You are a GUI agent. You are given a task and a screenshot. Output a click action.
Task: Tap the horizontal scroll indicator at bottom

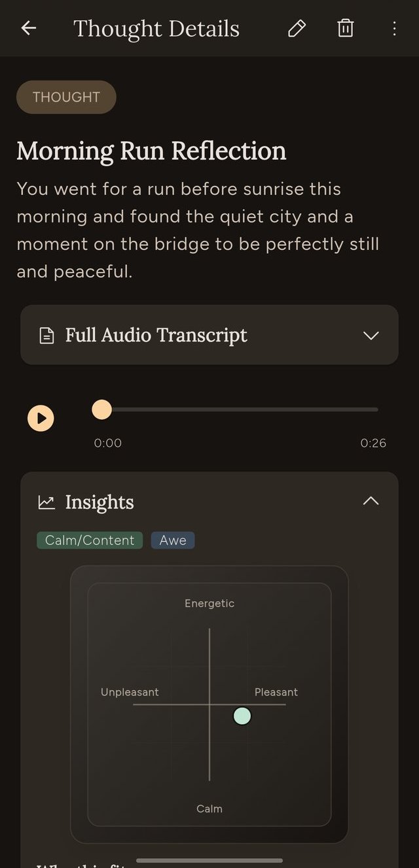pos(209,861)
